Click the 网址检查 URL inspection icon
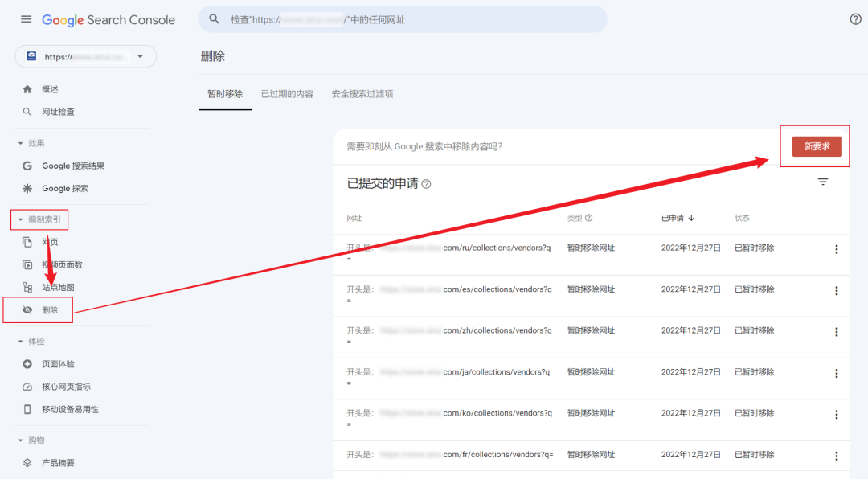Image resolution: width=868 pixels, height=479 pixels. coord(27,111)
